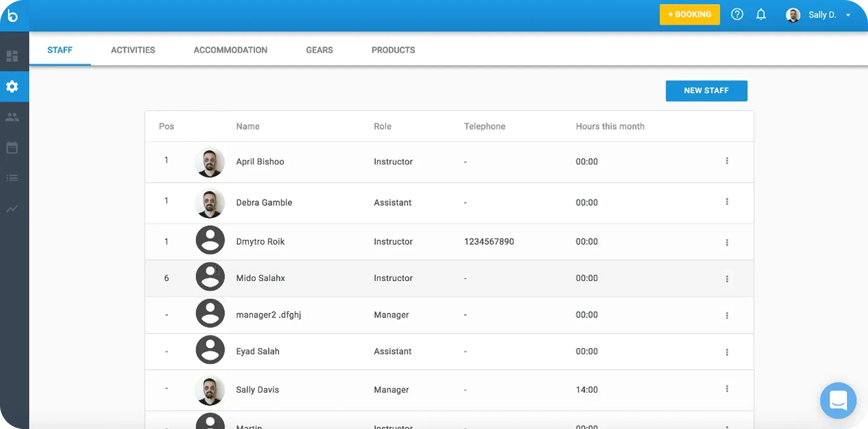Open the dashboard icon in sidebar

[x=12, y=56]
